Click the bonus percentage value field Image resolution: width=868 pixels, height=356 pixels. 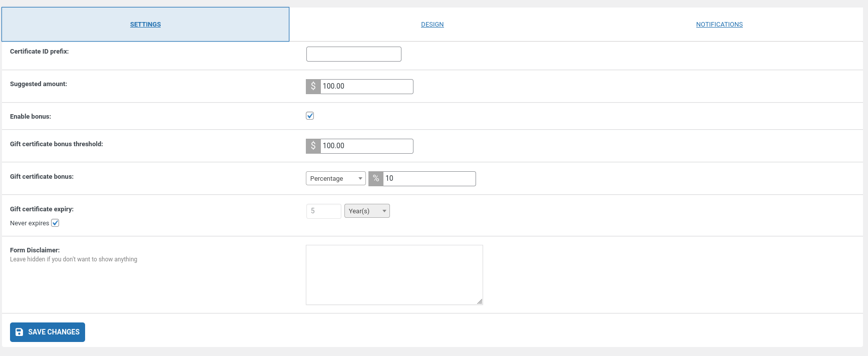click(x=429, y=179)
